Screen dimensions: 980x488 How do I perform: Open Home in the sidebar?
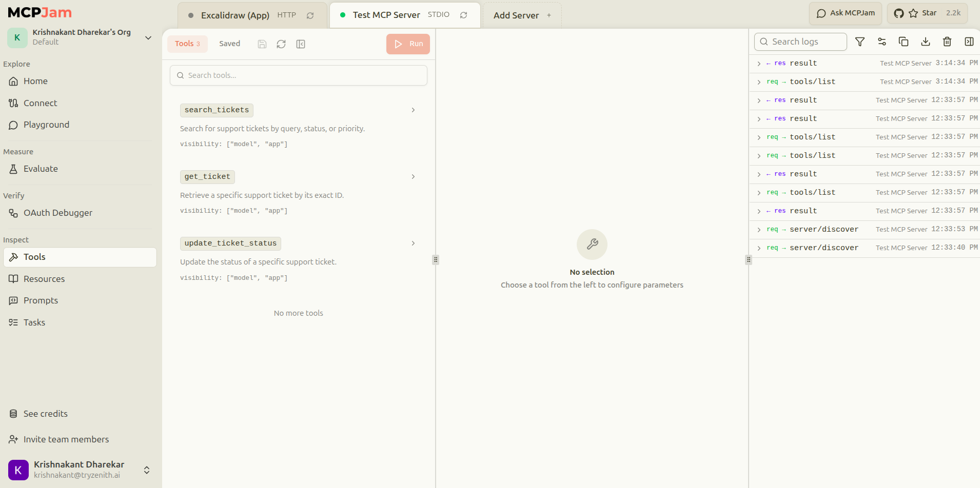(x=80, y=81)
